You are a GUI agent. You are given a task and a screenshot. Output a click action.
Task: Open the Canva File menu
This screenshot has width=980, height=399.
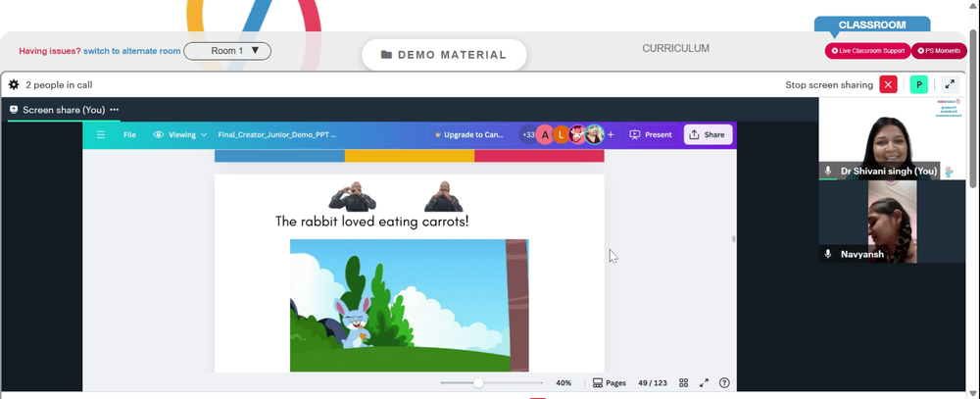point(129,134)
